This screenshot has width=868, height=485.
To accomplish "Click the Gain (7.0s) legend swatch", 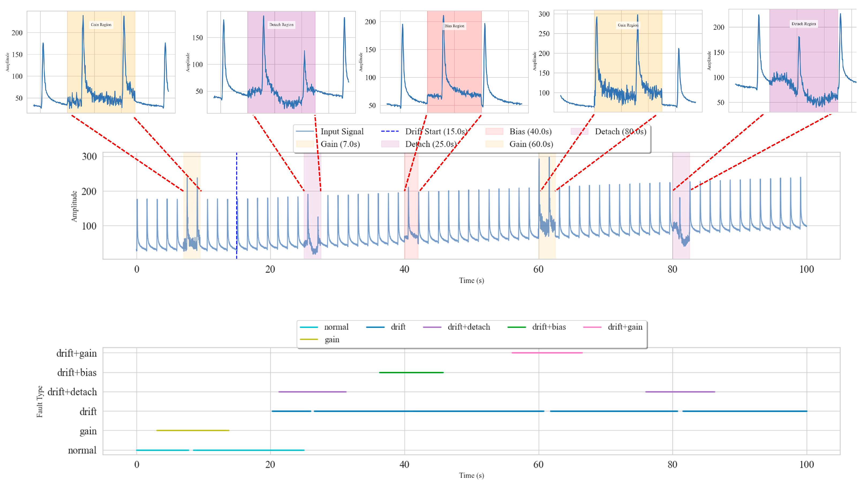I will (305, 144).
